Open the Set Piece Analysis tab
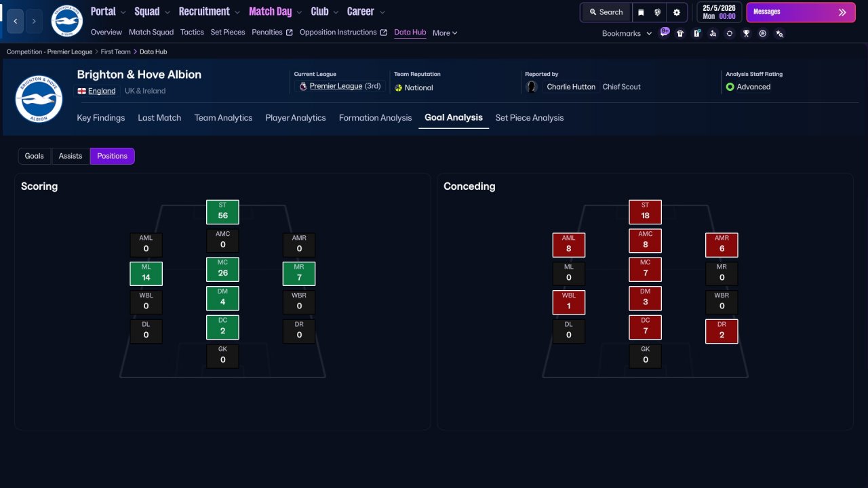868x488 pixels. [530, 118]
